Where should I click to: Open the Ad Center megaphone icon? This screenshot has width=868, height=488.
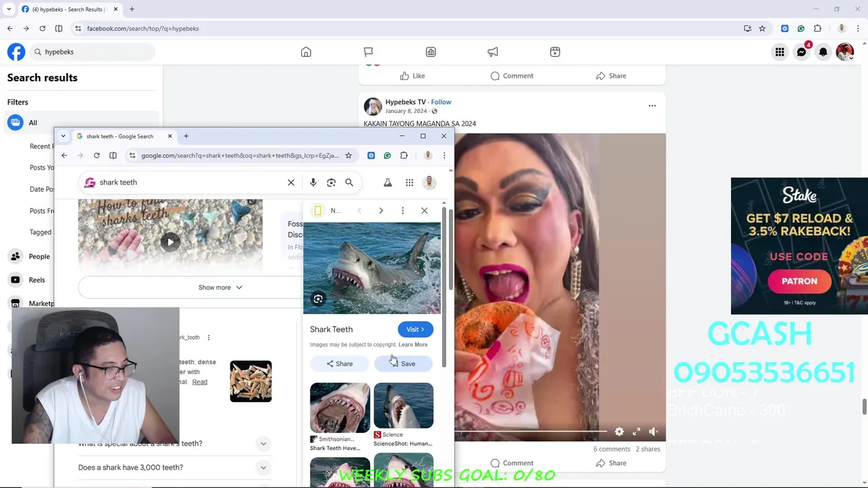coord(493,52)
